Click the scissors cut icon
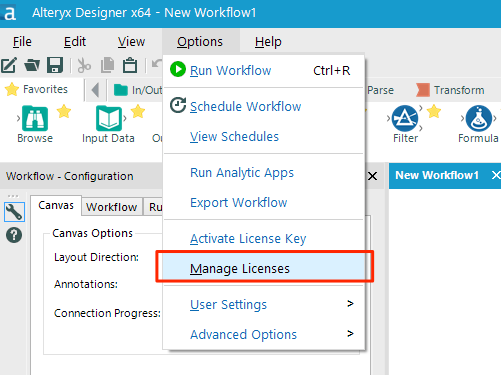Screen dimensions: 501x375 [x=84, y=65]
